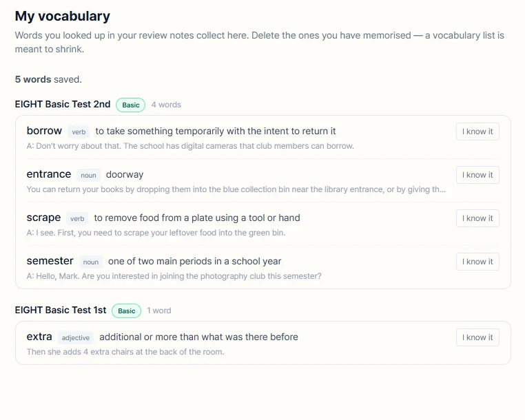The image size is (525, 420).
Task: Click definition 'to remove food from a plate'
Action: click(197, 218)
